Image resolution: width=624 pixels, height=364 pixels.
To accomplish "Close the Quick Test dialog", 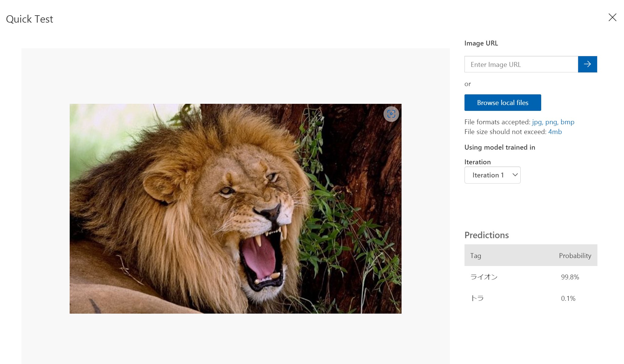I will [x=612, y=17].
